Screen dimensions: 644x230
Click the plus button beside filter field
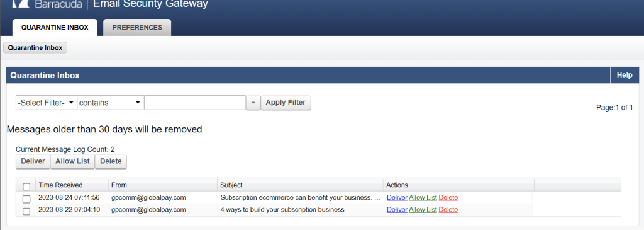click(253, 103)
